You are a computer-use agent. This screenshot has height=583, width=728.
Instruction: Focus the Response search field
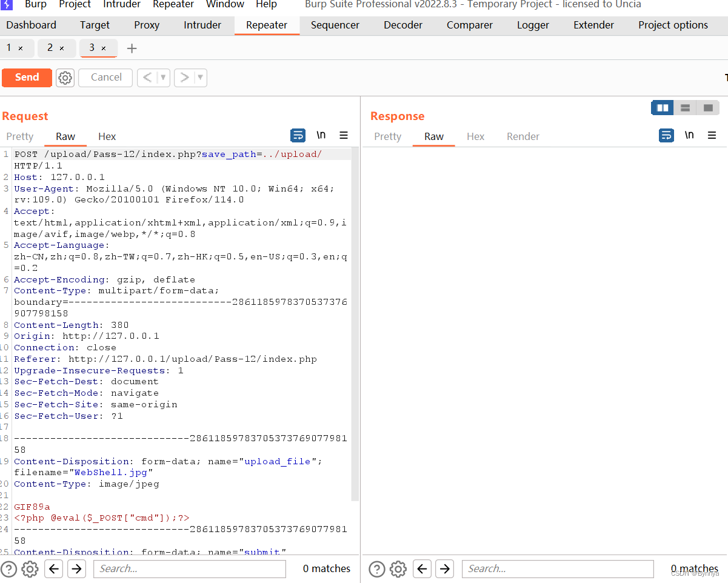[558, 568]
